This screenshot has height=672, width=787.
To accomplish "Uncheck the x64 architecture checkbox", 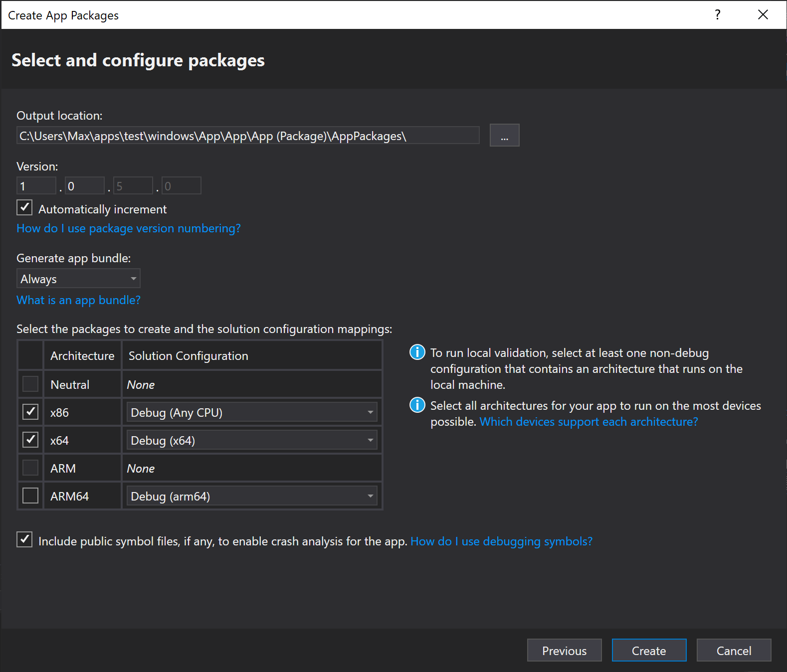I will pos(30,440).
